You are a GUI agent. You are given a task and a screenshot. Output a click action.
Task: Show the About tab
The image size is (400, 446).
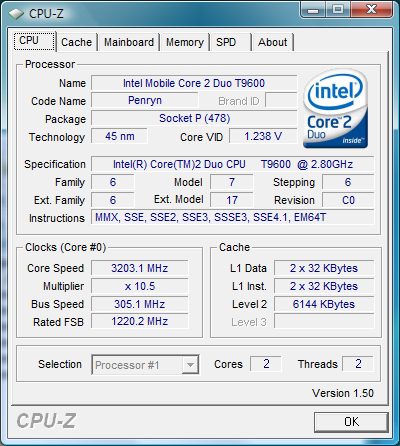point(273,42)
